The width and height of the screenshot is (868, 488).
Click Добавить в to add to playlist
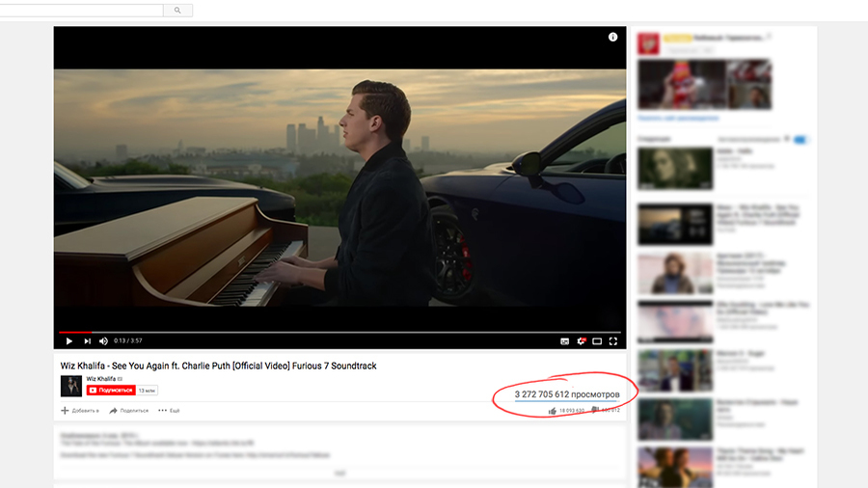coord(80,411)
